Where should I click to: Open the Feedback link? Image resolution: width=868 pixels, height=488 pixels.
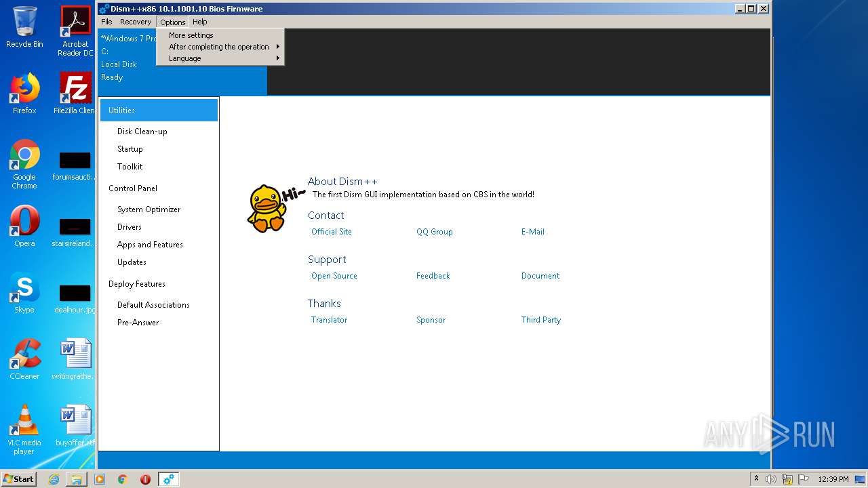(433, 276)
